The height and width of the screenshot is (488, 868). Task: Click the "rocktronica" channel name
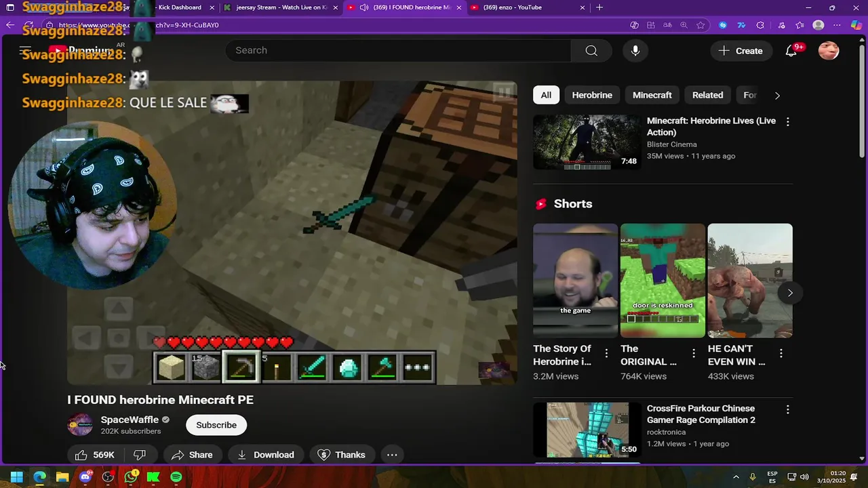click(666, 432)
